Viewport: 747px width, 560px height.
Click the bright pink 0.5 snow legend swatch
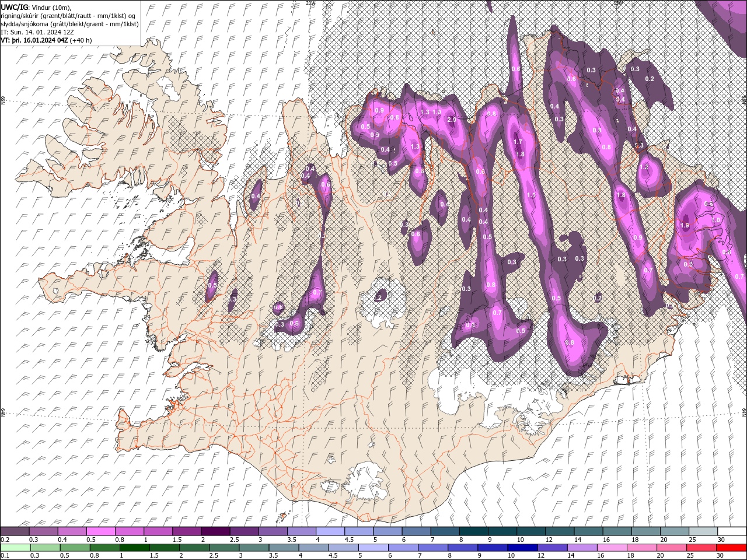click(100, 531)
